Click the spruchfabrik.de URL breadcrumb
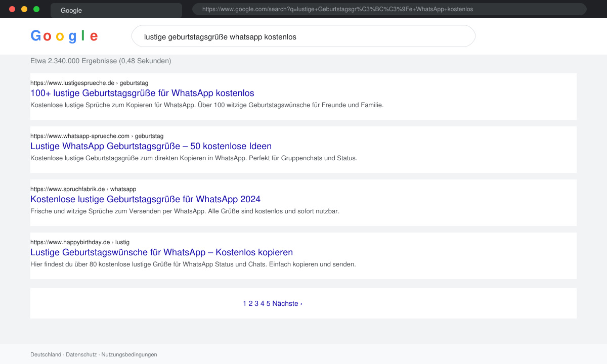 83,189
